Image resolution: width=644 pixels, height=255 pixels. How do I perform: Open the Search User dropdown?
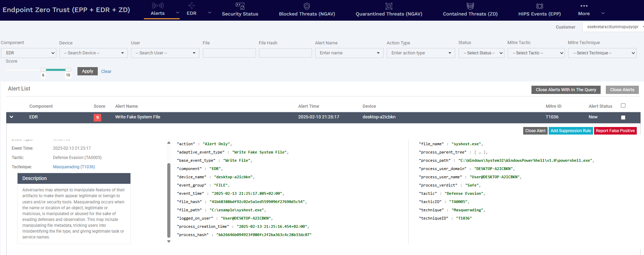[x=165, y=53]
